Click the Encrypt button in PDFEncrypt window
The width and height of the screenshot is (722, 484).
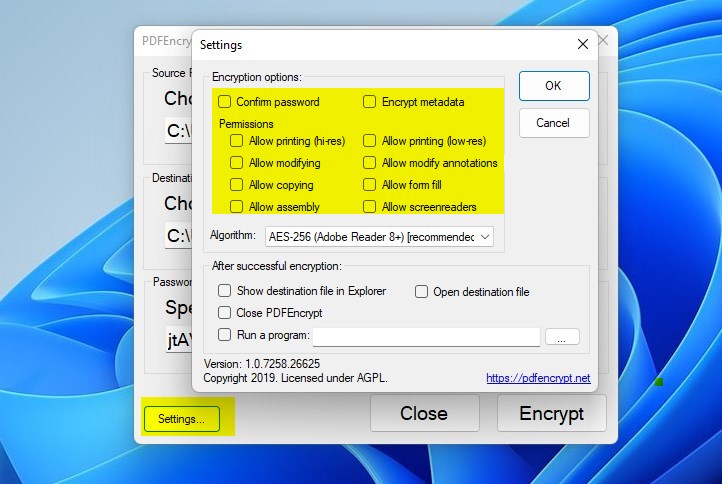[552, 414]
